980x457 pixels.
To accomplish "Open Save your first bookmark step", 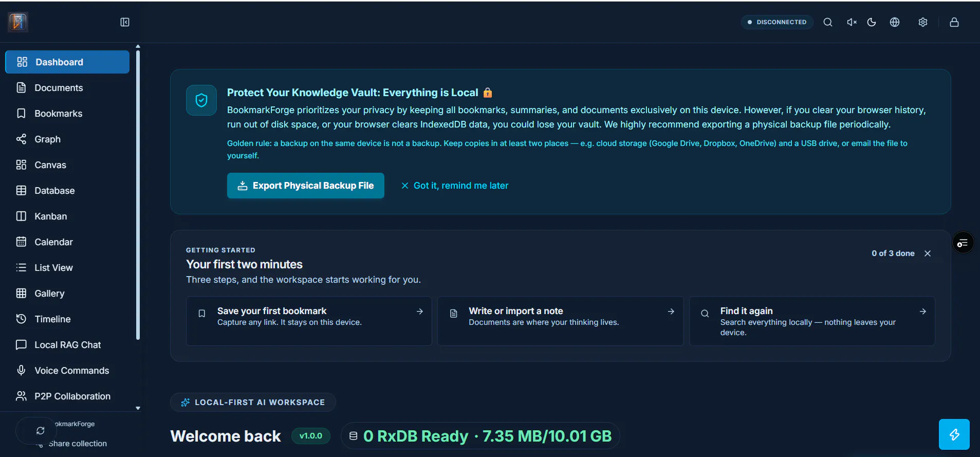I will (309, 321).
